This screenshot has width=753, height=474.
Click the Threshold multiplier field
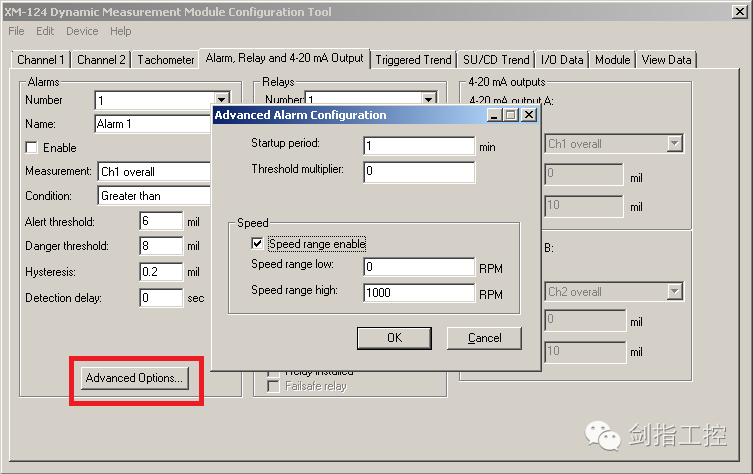coord(419,172)
